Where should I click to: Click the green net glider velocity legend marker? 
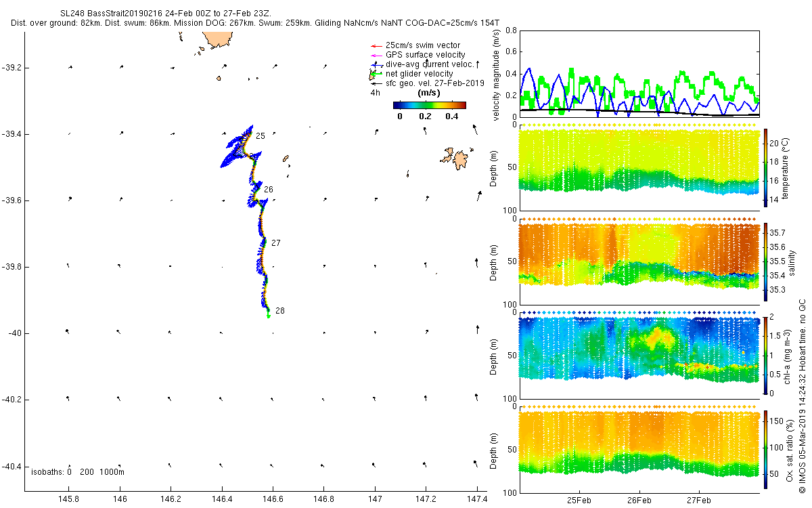click(375, 73)
